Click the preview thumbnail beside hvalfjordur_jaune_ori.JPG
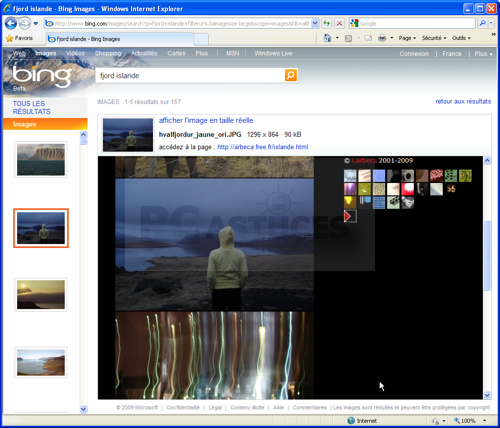The height and width of the screenshot is (428, 500). [x=128, y=135]
